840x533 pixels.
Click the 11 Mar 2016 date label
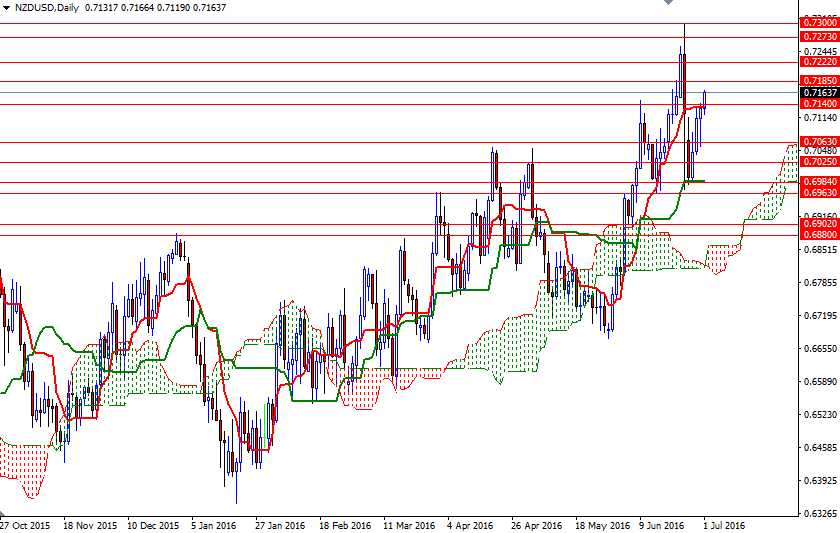point(408,524)
